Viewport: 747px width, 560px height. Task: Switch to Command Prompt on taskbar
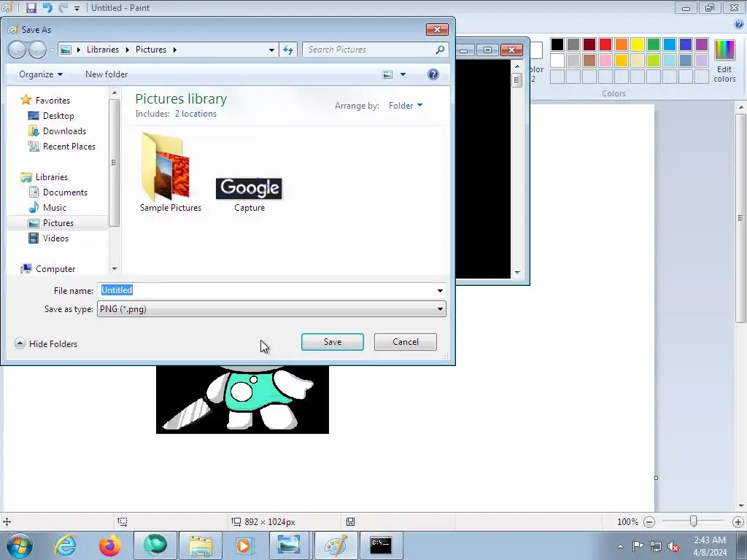coord(381,545)
